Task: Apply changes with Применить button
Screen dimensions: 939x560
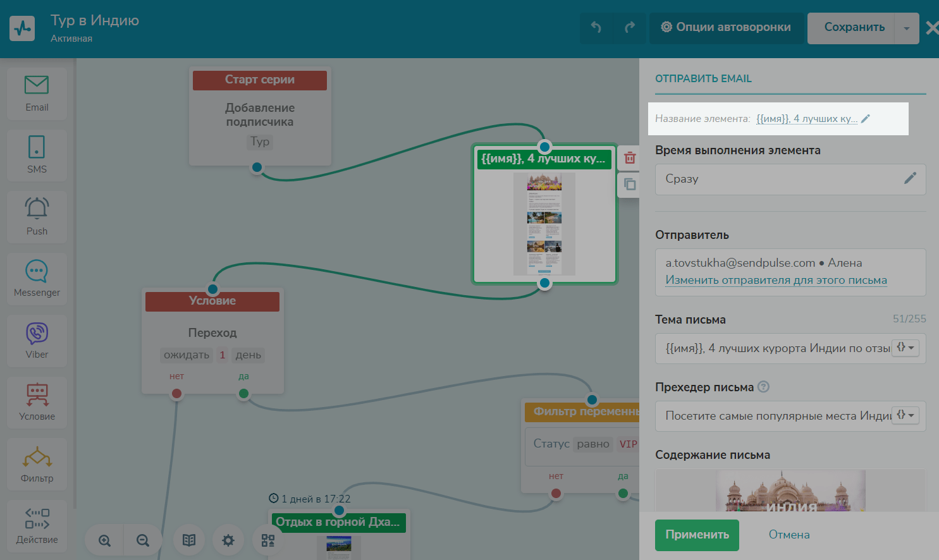Action: click(x=697, y=535)
